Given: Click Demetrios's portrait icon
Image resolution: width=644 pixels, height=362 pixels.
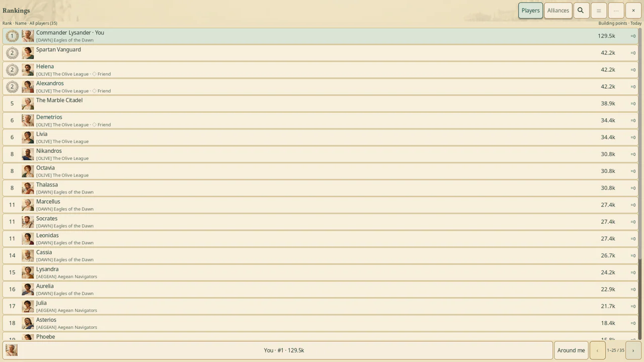Looking at the screenshot, I should click(28, 120).
